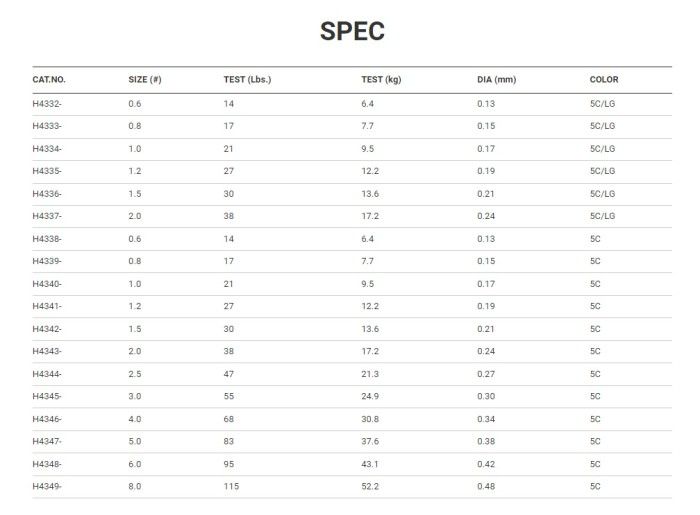Click the size 2.5 cell
The width and height of the screenshot is (700, 515).
coord(135,374)
